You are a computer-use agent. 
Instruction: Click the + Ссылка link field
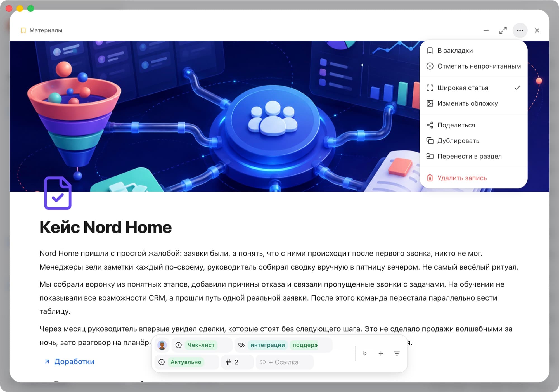pos(285,362)
